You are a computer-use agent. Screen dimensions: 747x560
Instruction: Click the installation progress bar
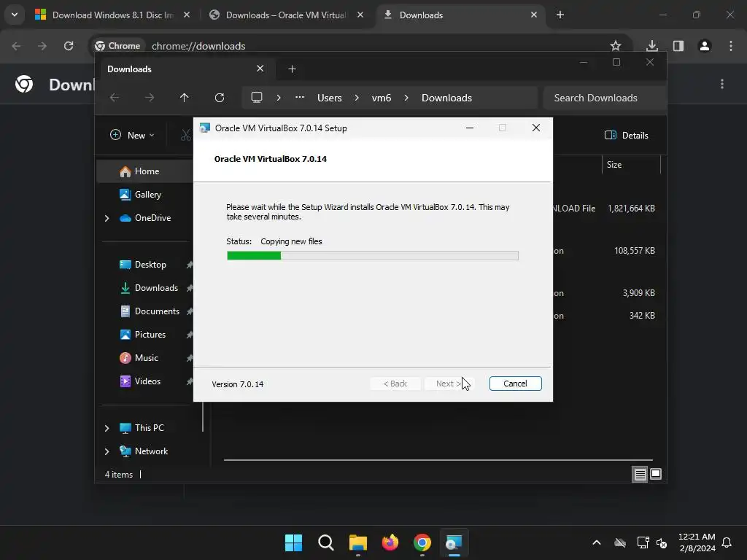[x=373, y=256]
